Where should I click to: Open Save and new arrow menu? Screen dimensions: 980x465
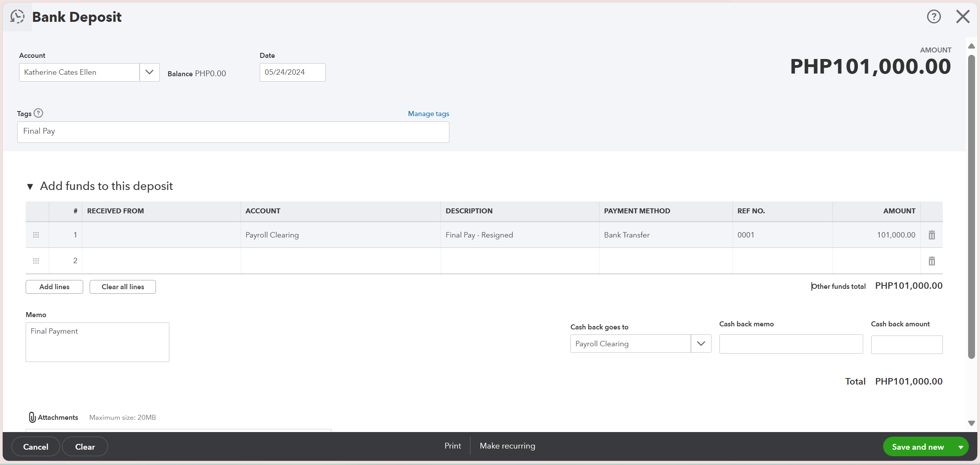[x=960, y=447]
